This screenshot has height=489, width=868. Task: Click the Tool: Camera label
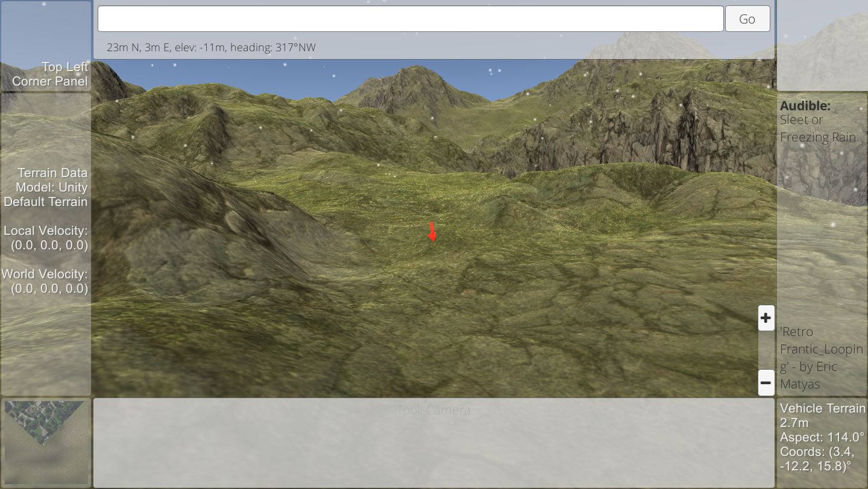click(433, 410)
